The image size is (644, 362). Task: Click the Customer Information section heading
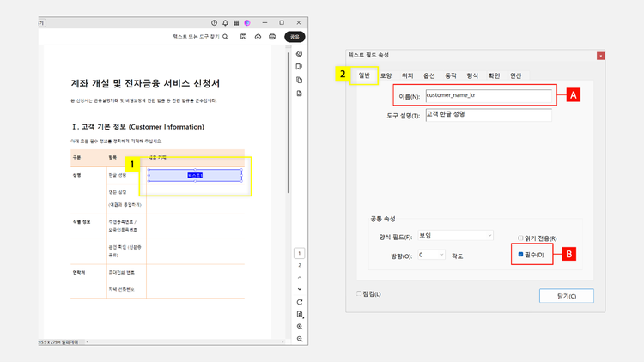click(137, 127)
